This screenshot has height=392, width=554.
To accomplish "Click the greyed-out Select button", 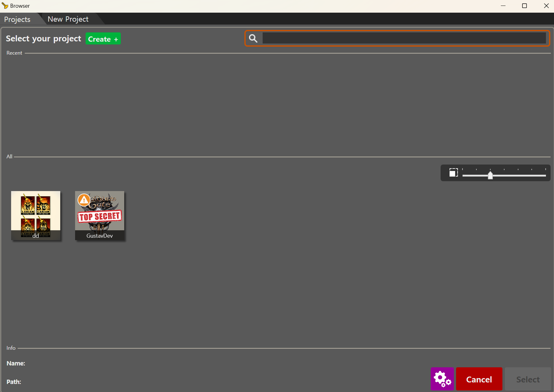I will [528, 379].
